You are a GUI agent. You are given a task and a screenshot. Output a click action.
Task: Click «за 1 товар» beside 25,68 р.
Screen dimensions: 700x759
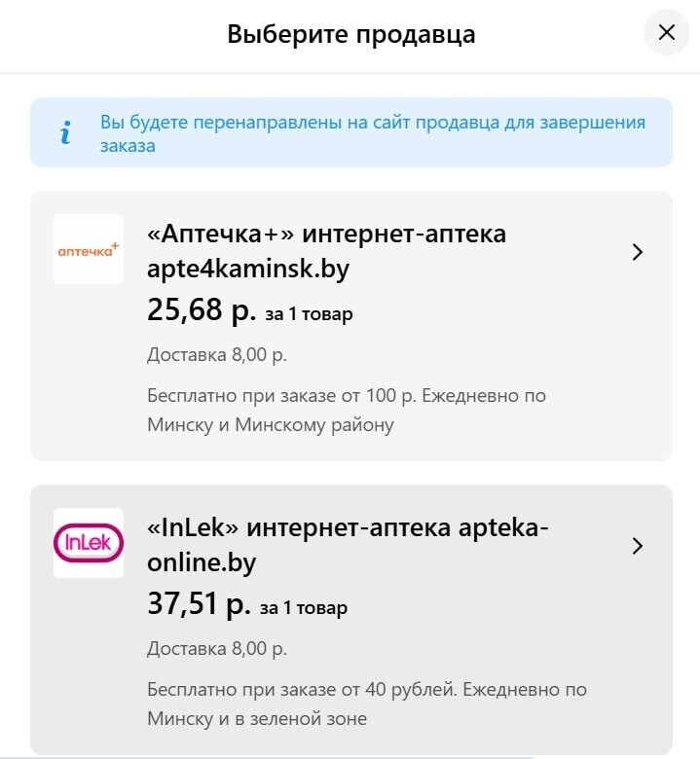tap(309, 314)
